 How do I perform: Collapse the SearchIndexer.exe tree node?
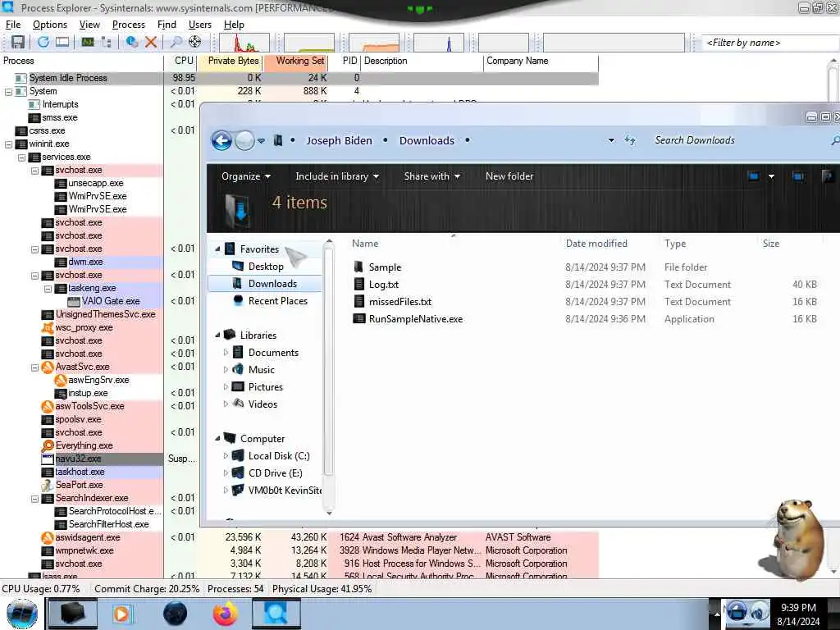[34, 499]
